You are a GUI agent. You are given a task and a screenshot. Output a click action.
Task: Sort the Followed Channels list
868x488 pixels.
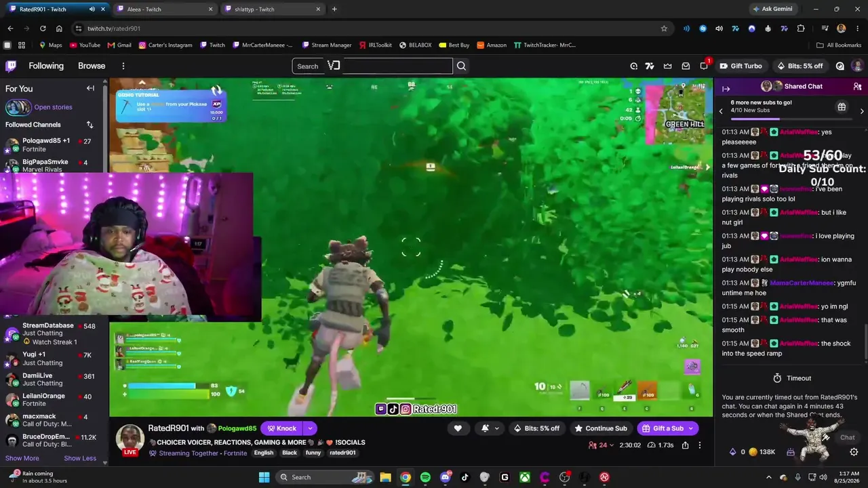pos(90,125)
